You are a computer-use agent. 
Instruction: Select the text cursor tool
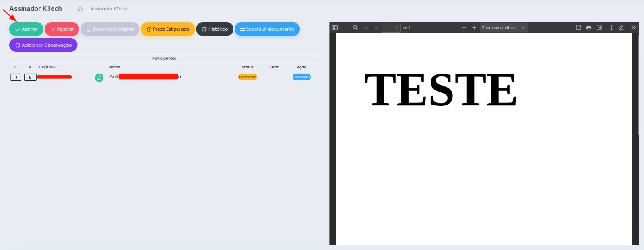(611, 28)
